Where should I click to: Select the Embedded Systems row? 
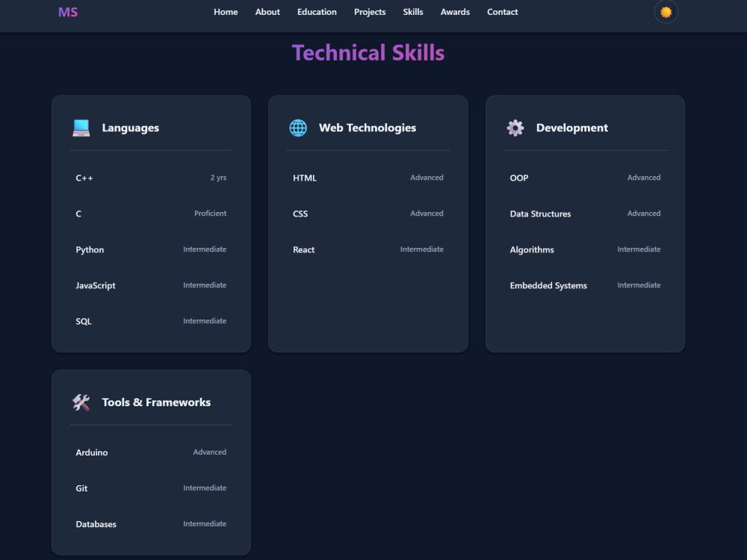pos(585,285)
